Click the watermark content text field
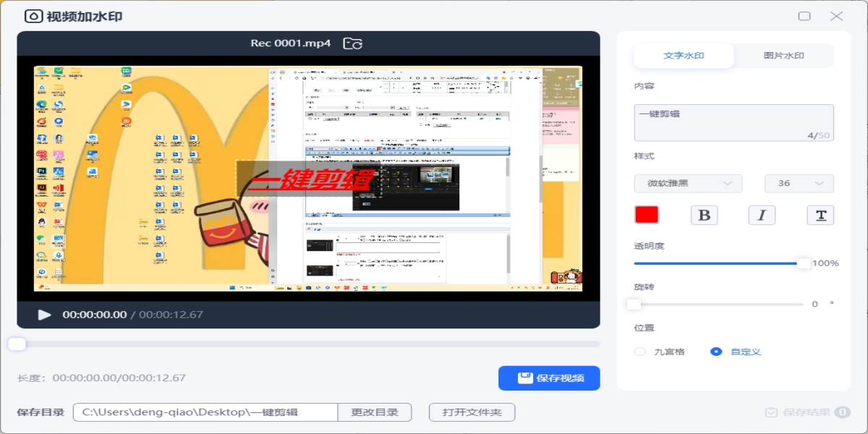The height and width of the screenshot is (434, 868). (x=733, y=122)
